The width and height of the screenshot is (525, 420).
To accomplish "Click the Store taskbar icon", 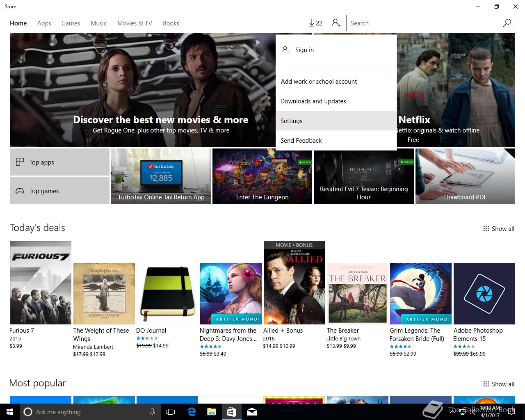I will (231, 412).
